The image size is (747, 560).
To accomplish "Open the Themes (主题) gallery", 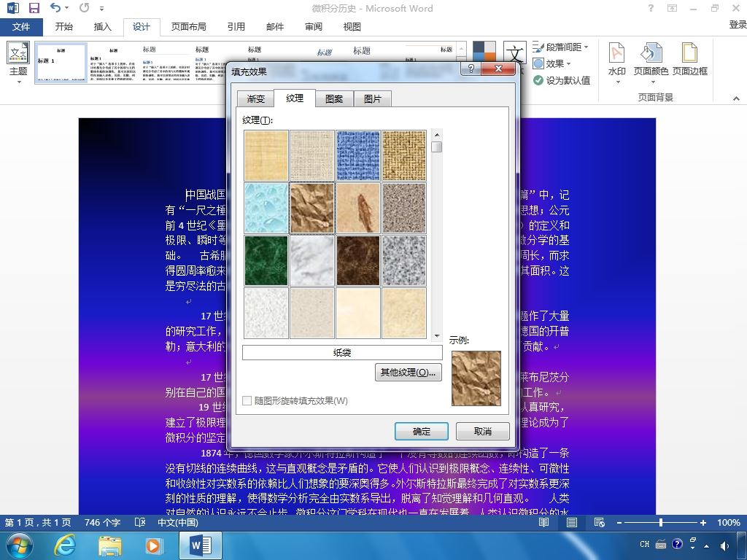I will click(x=18, y=63).
